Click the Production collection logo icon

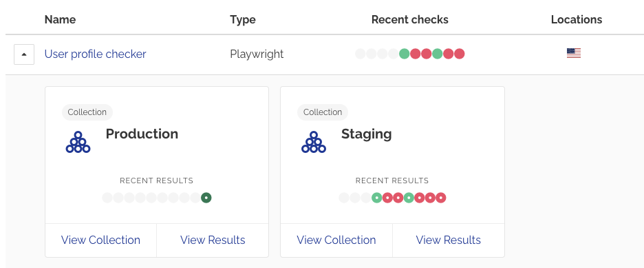pos(78,142)
